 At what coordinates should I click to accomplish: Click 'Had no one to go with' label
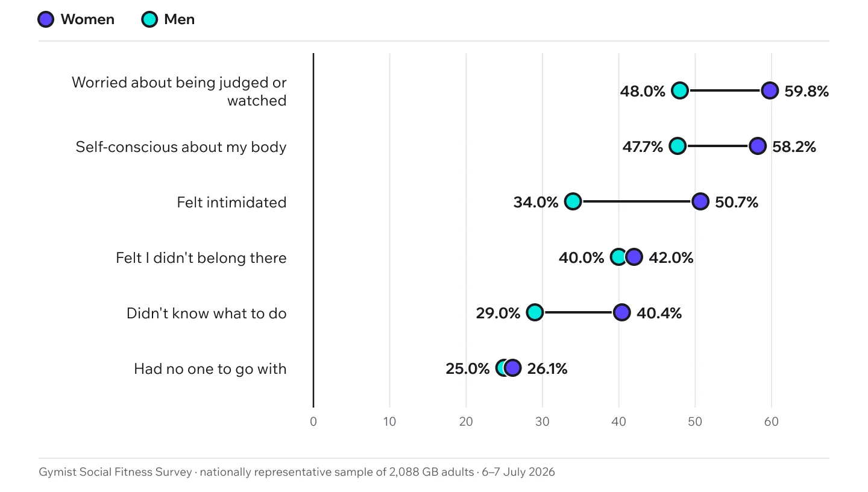210,368
